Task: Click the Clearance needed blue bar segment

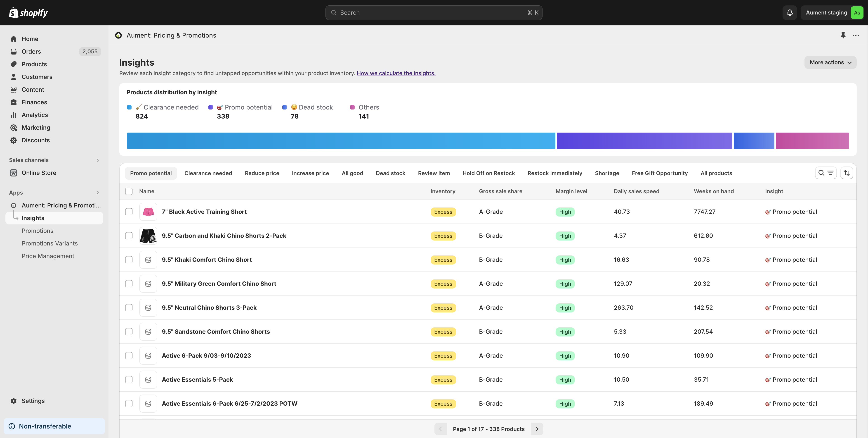Action: [341, 140]
